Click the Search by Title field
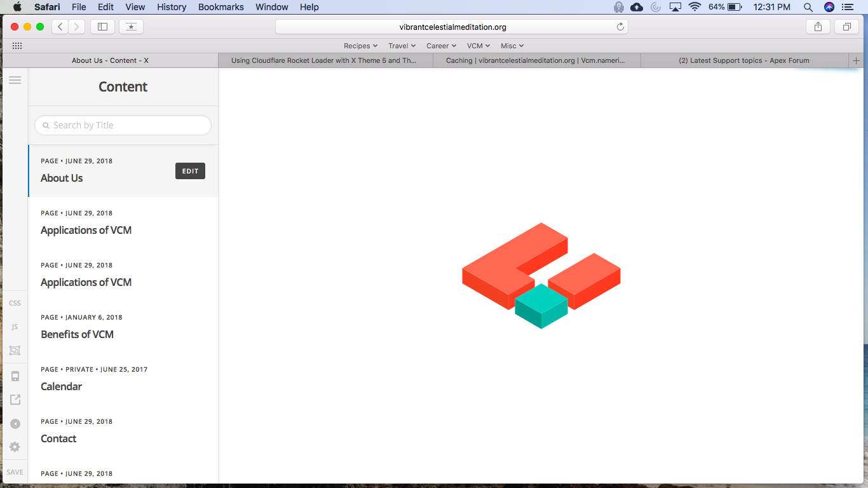The height and width of the screenshot is (488, 868). (x=123, y=125)
